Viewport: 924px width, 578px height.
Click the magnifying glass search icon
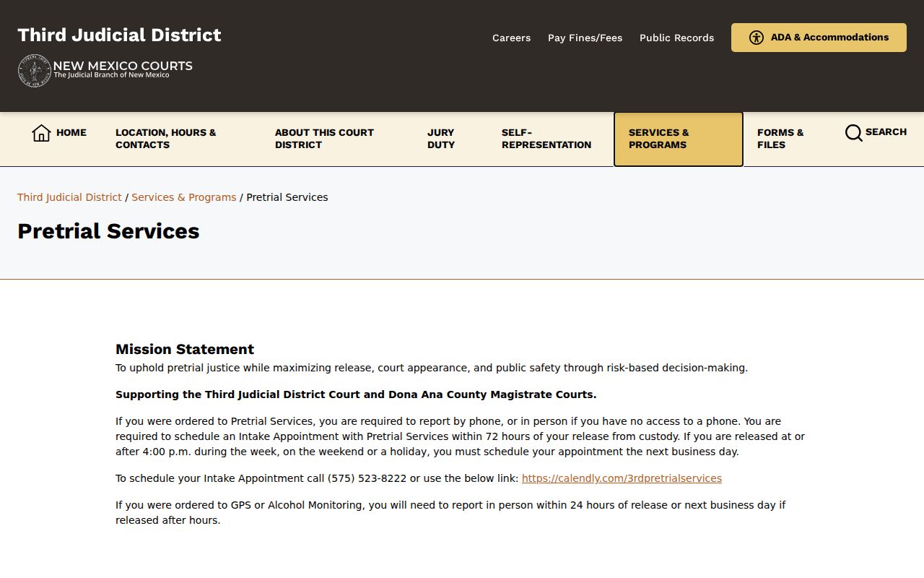(854, 133)
